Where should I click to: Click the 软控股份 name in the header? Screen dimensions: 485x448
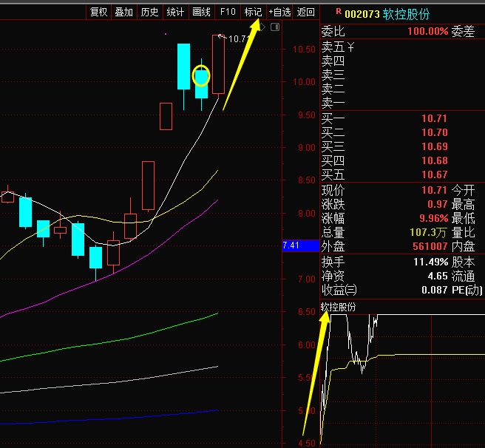(x=406, y=14)
